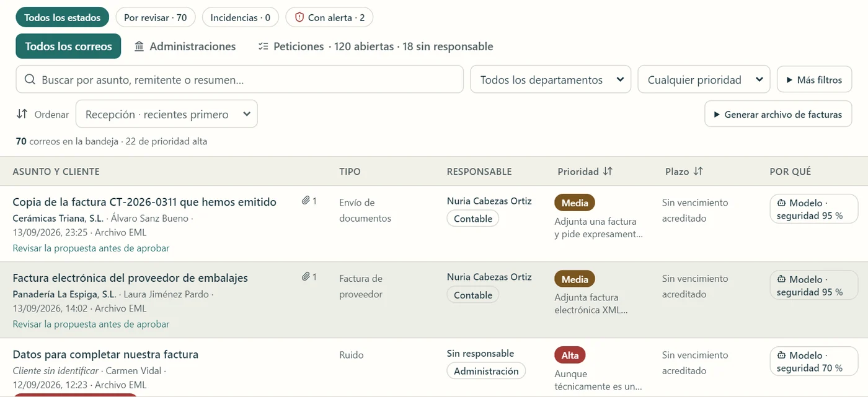Click Sin vencimiento acreditado in Datos para completar row
This screenshot has height=397, width=868.
point(695,362)
